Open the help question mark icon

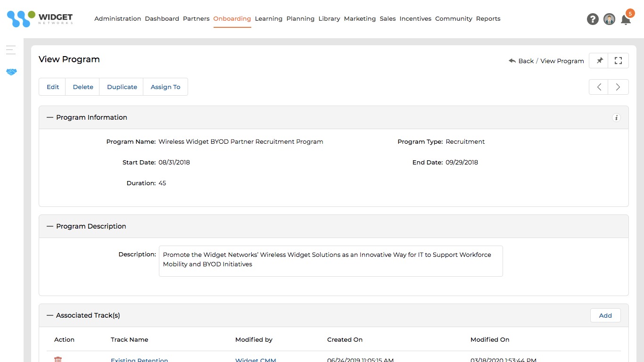pyautogui.click(x=593, y=19)
